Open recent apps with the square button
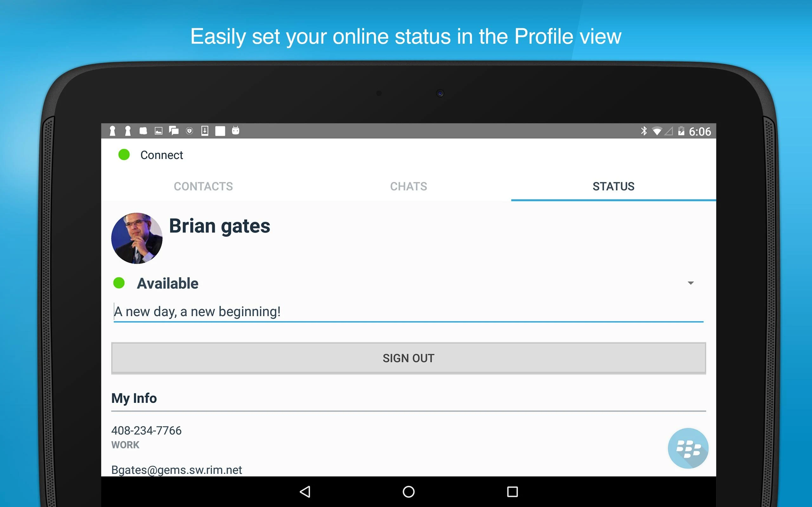 coord(512,491)
